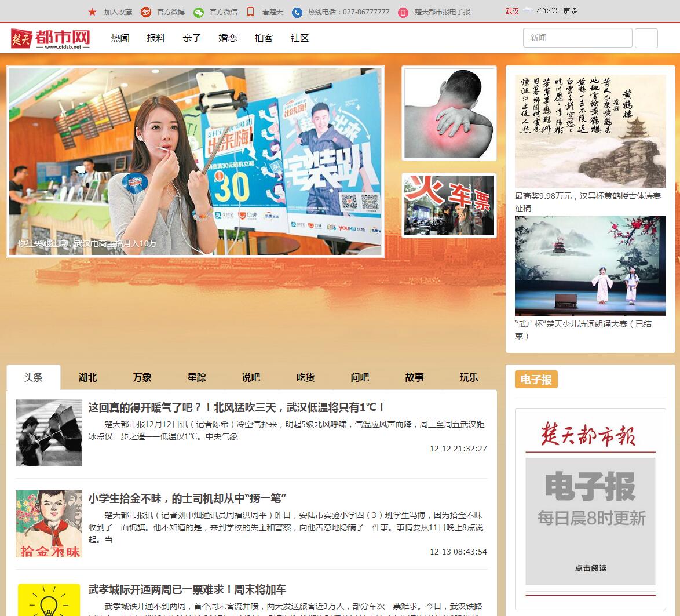Viewport: 680px width, 616px height.
Task: Click the Weibo logo icon
Action: [146, 12]
